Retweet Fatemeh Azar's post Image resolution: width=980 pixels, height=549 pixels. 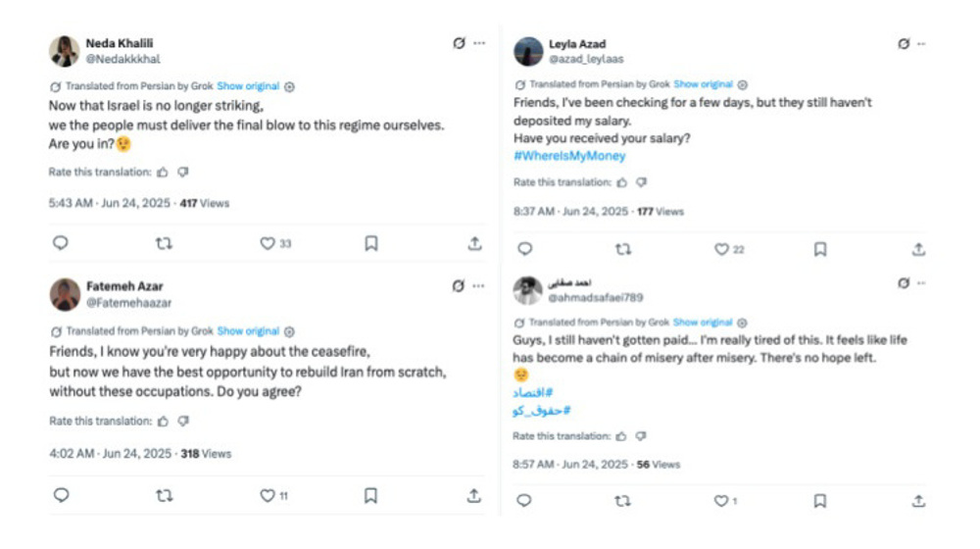164,496
